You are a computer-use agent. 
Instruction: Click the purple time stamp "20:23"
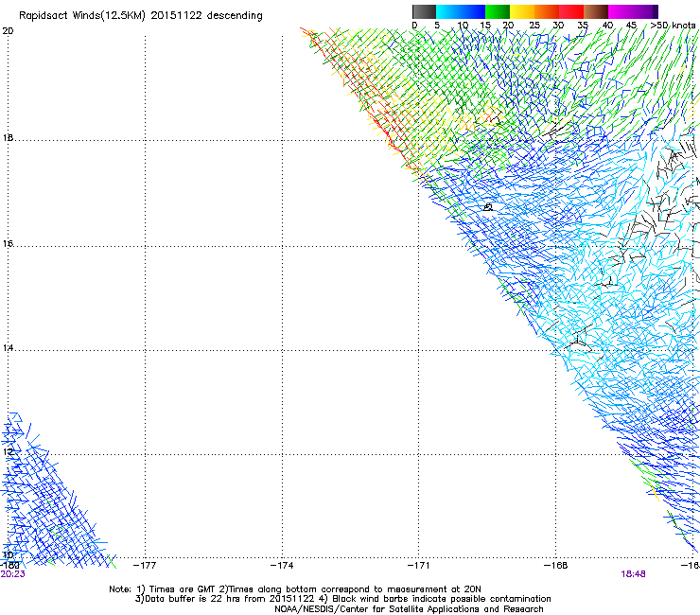pos(12,574)
